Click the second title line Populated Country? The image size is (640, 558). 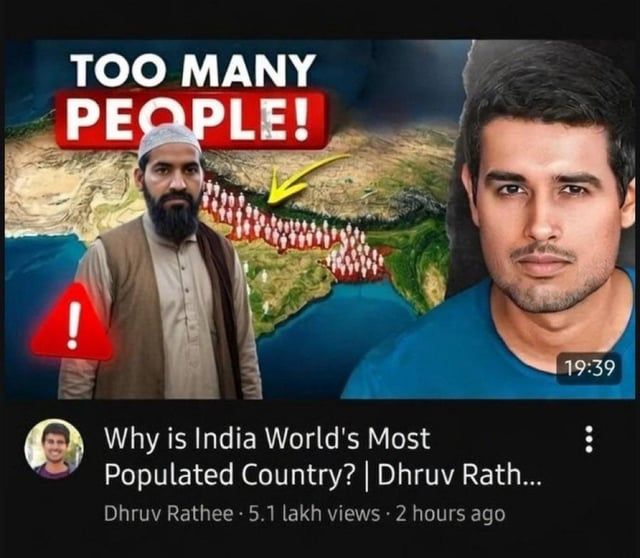point(229,474)
